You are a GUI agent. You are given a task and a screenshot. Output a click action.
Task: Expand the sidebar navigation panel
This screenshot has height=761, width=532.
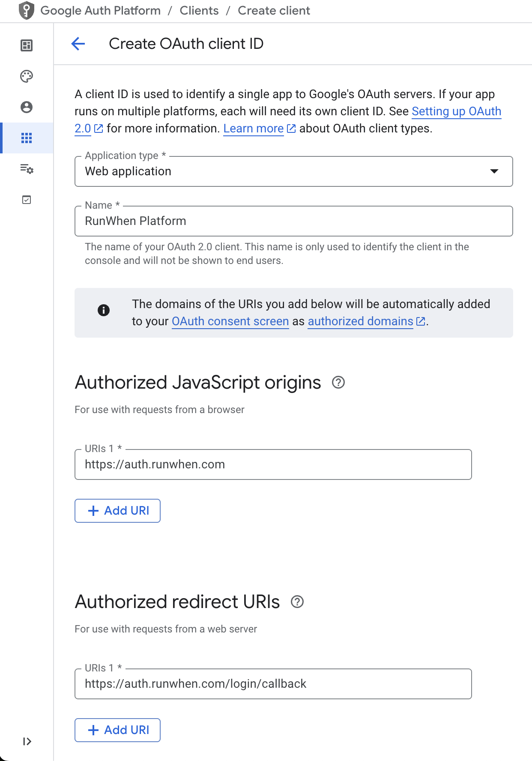point(27,741)
